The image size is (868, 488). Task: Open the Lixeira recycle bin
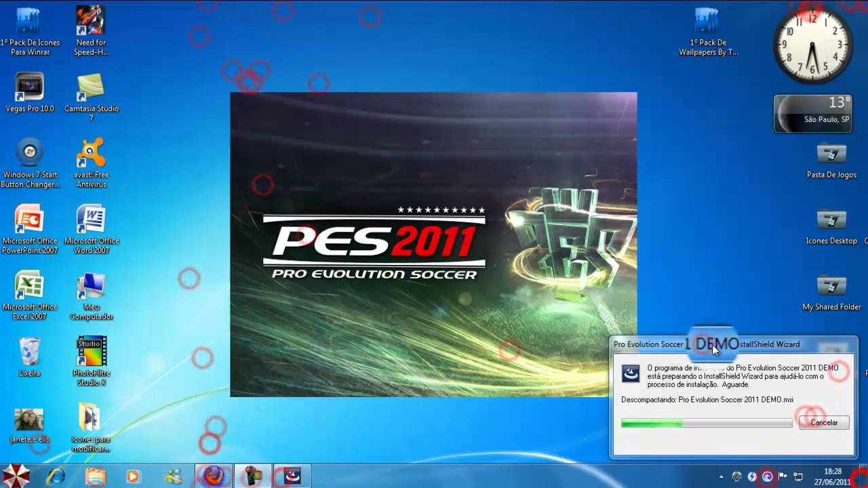(x=29, y=357)
